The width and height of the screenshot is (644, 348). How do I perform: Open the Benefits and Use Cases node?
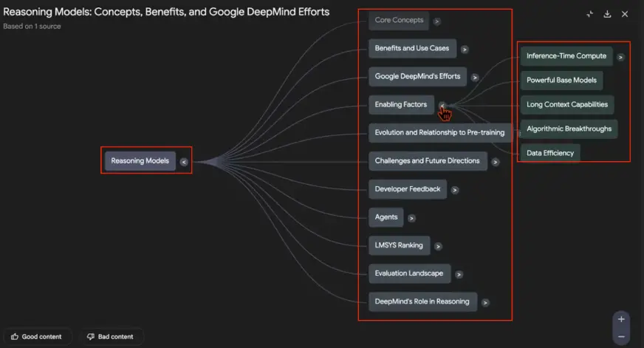(x=412, y=49)
